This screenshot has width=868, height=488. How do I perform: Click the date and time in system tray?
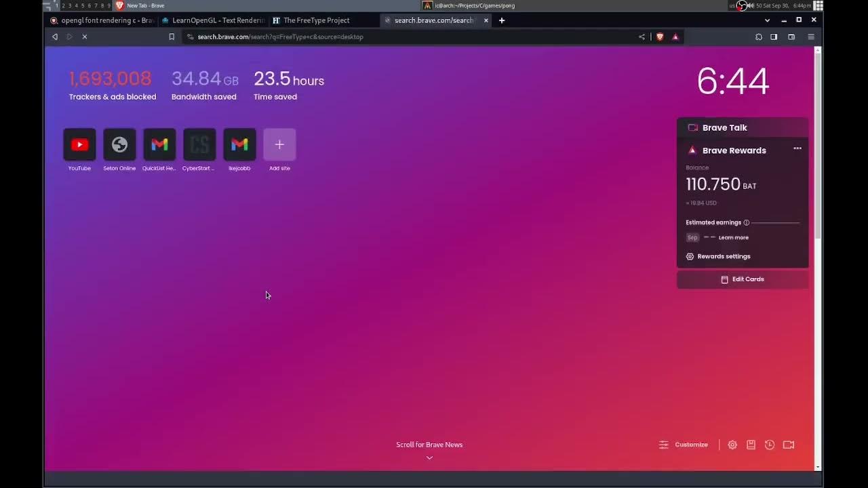pos(783,5)
